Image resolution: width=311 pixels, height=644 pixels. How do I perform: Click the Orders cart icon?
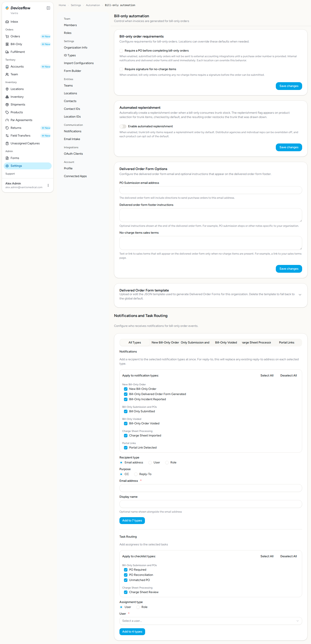[7, 36]
